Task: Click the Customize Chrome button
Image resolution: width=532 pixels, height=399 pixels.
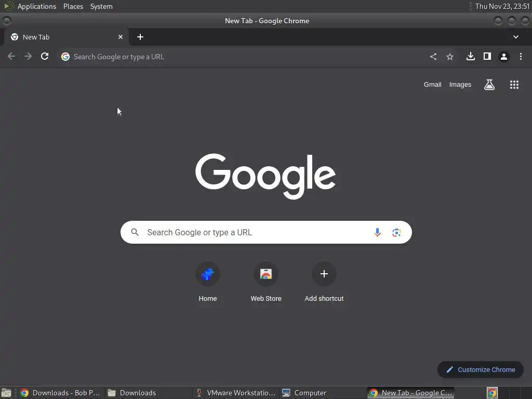Action: point(481,369)
